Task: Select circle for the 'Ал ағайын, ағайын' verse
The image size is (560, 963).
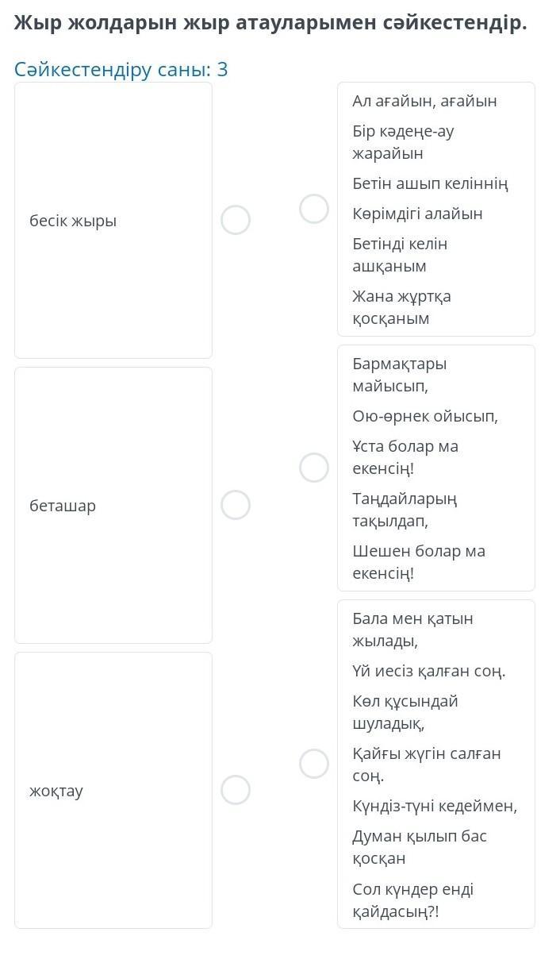Action: click(x=314, y=209)
